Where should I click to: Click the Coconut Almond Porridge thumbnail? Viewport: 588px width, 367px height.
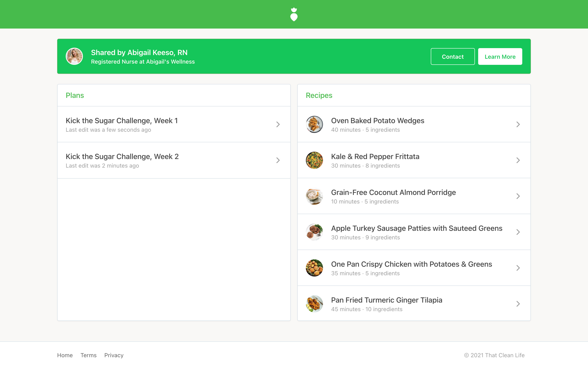314,196
